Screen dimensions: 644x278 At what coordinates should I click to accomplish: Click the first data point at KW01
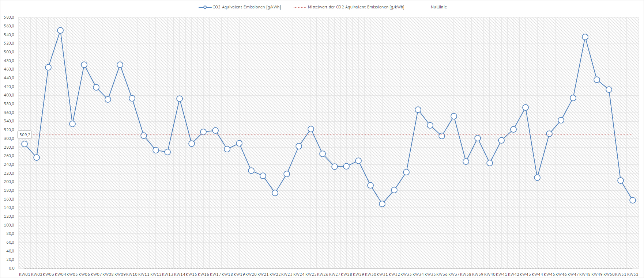(x=25, y=144)
